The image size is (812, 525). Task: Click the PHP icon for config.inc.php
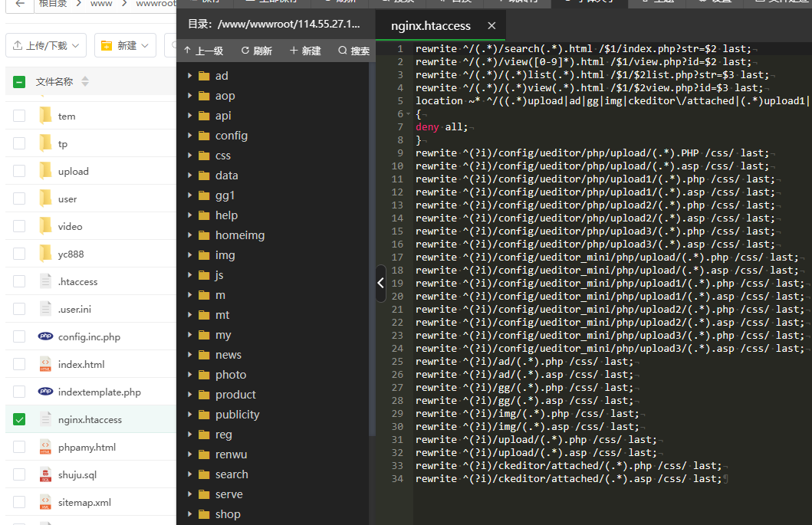tap(45, 336)
